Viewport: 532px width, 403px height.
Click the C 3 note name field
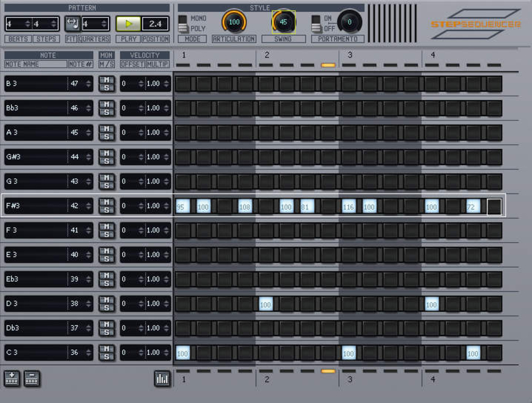coord(36,352)
